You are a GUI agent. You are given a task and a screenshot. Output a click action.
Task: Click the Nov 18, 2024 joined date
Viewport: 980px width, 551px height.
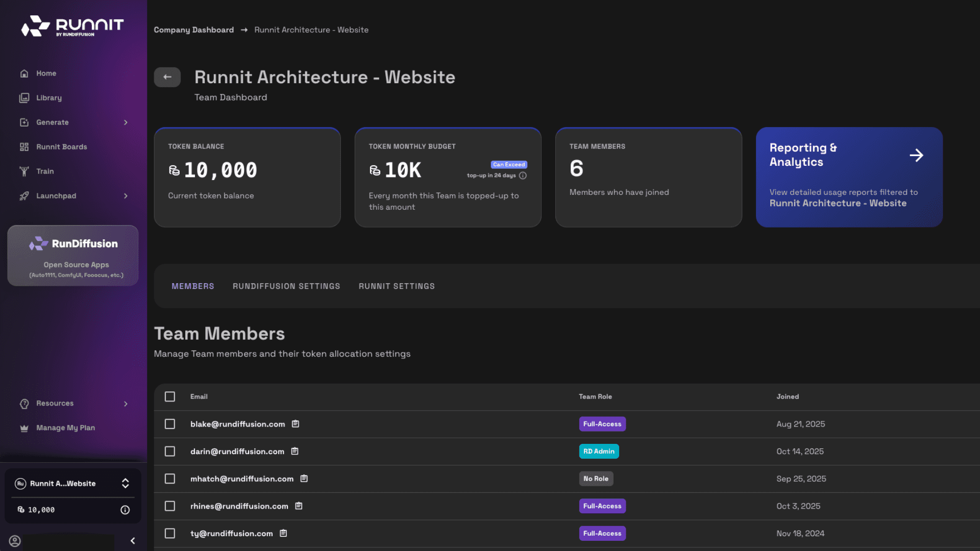(x=800, y=533)
